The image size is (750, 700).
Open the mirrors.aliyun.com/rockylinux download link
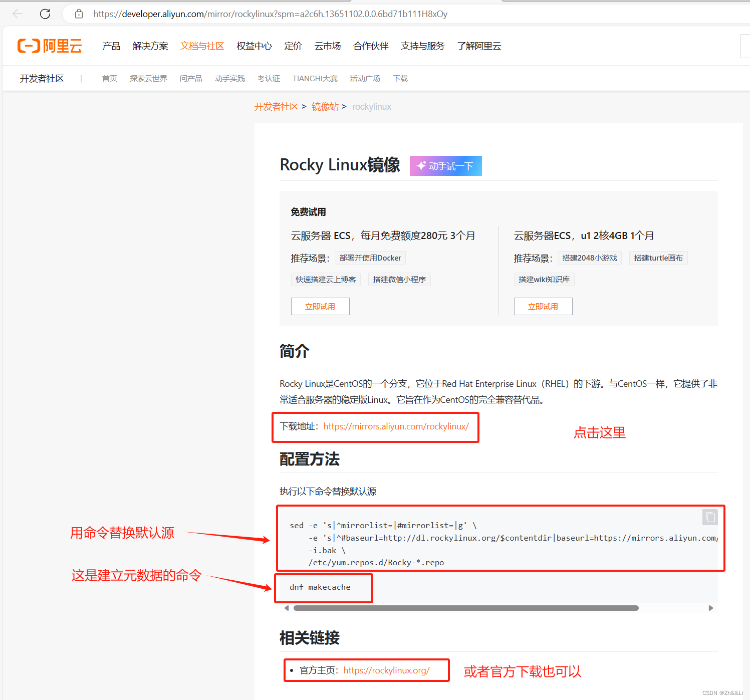tap(396, 426)
